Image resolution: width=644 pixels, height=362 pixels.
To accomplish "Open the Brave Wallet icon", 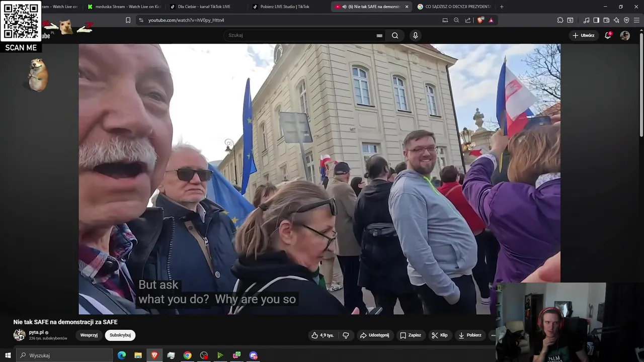I will pos(606,20).
